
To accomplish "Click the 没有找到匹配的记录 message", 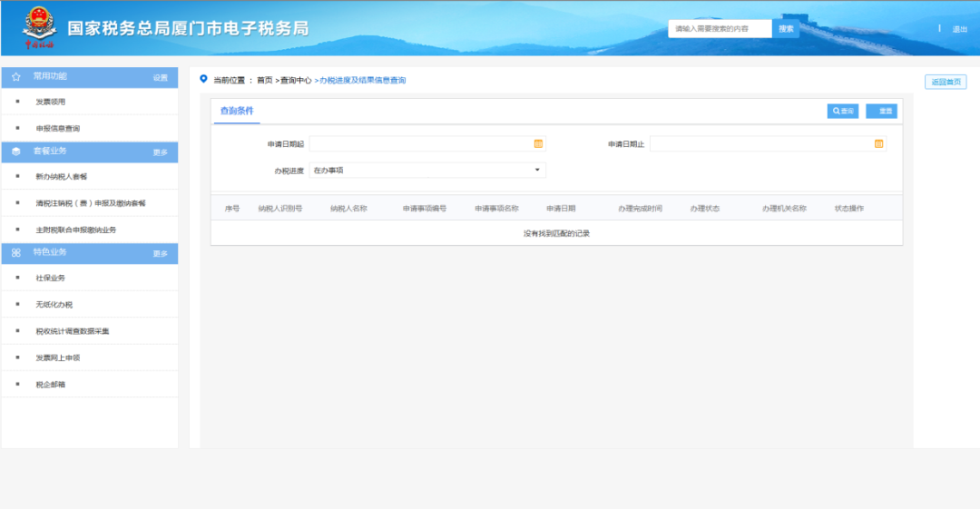I will click(x=556, y=233).
